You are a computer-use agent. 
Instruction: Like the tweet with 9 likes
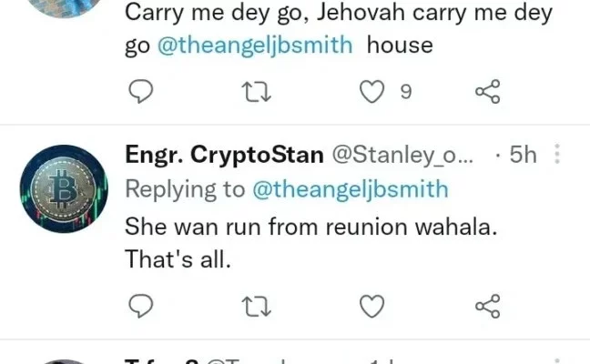[x=371, y=91]
